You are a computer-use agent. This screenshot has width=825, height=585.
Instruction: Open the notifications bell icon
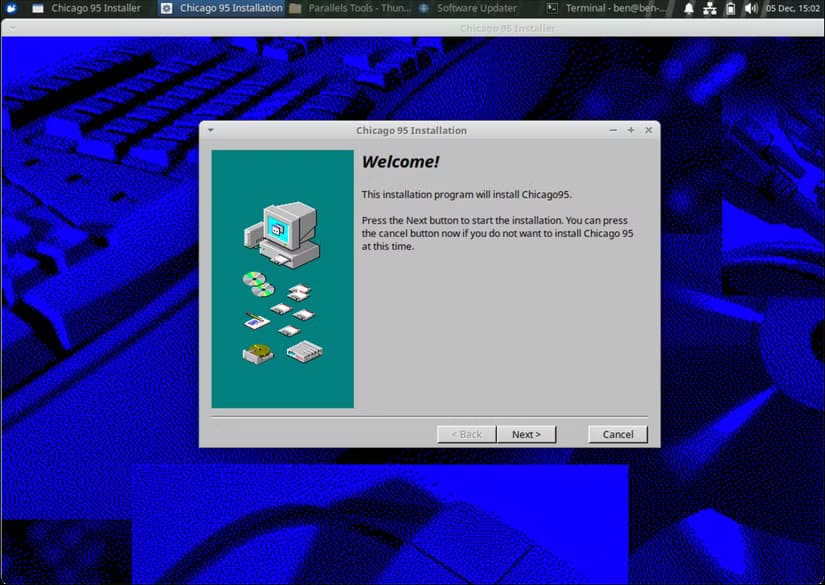[688, 8]
